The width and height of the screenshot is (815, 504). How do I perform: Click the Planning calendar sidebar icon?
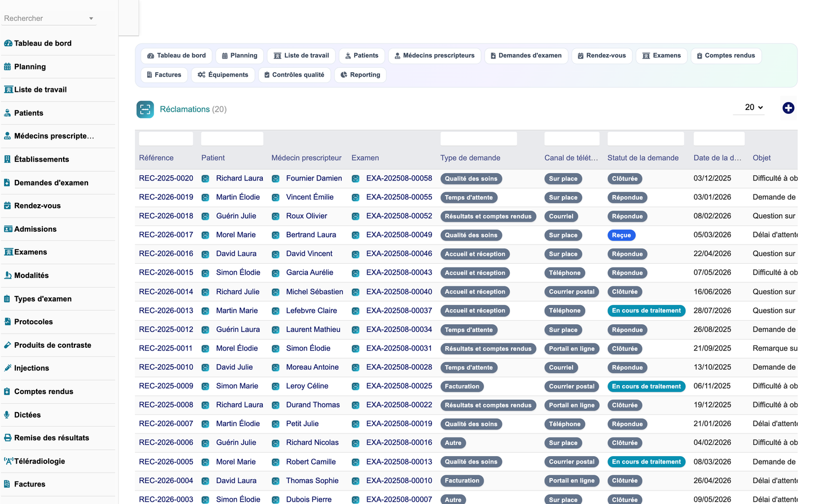(x=7, y=67)
